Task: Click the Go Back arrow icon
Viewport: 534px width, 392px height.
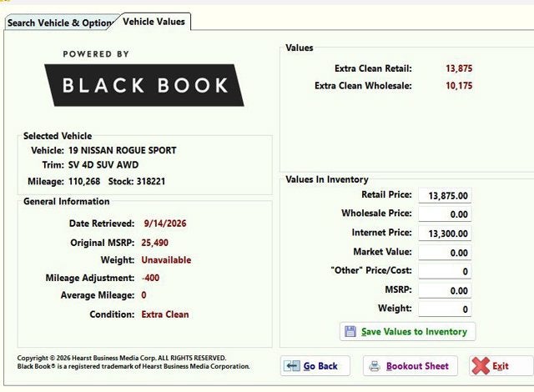Action: tap(292, 366)
